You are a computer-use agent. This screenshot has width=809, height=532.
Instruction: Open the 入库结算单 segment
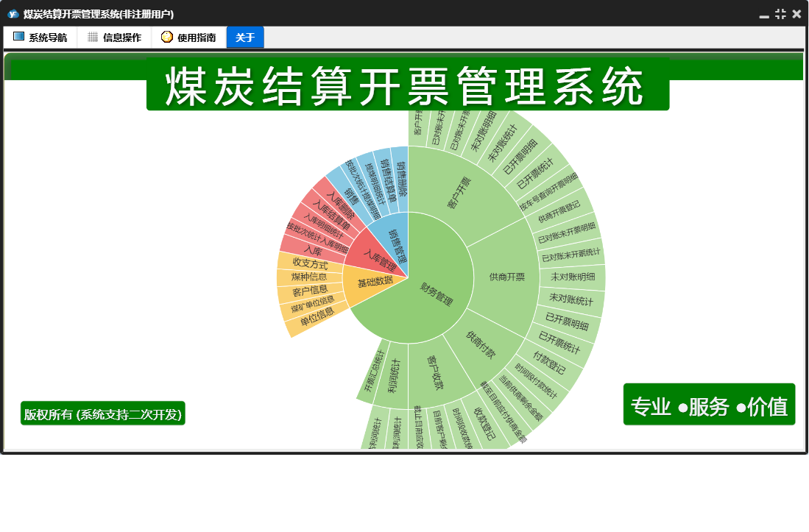pyautogui.click(x=331, y=216)
